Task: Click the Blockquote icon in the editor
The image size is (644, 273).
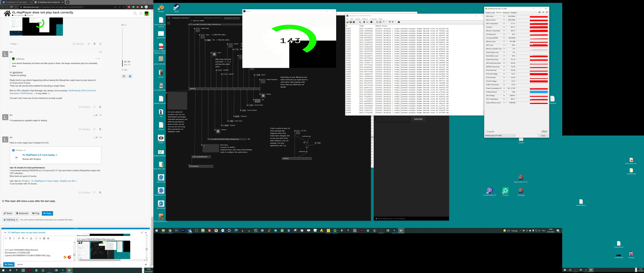Action: coord(23,238)
